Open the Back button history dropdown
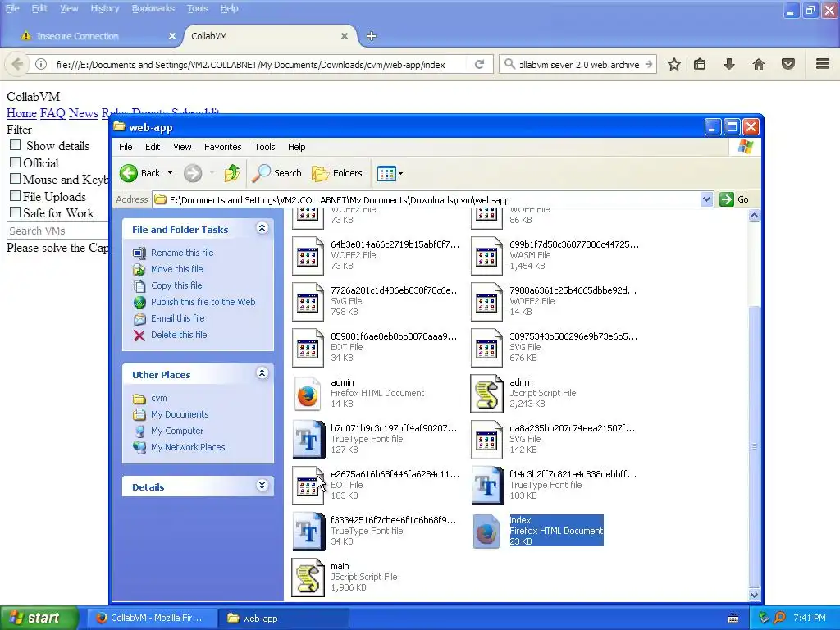 point(171,173)
